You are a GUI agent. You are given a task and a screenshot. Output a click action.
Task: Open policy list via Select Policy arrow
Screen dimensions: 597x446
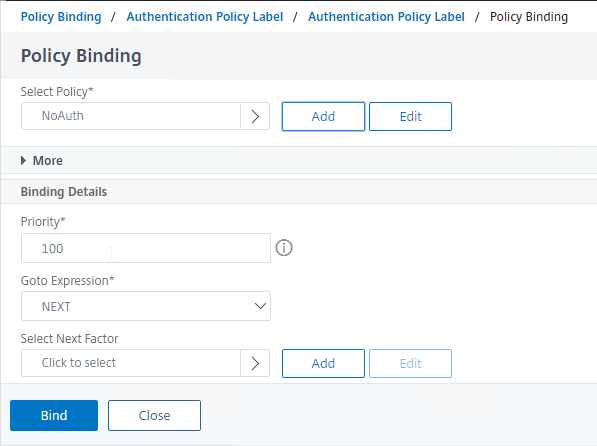point(255,116)
